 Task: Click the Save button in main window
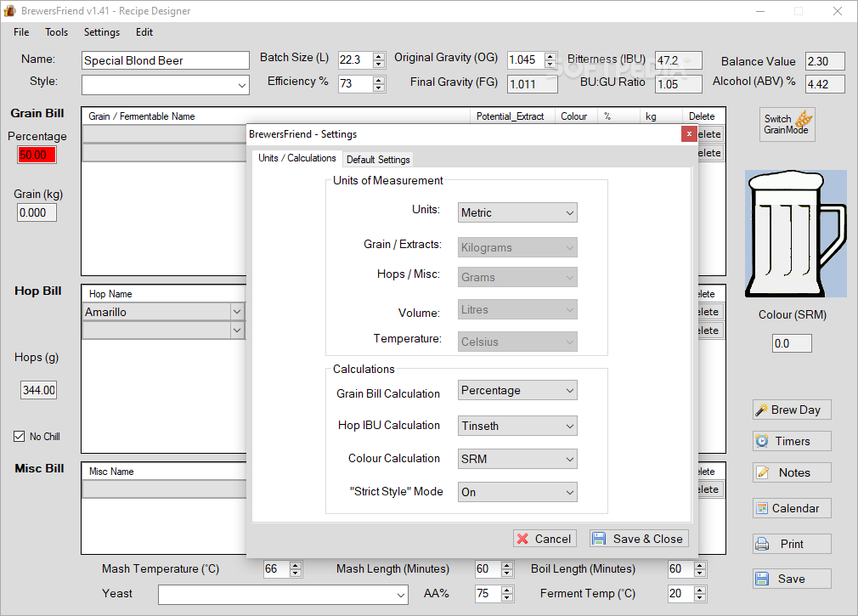pyautogui.click(x=792, y=579)
